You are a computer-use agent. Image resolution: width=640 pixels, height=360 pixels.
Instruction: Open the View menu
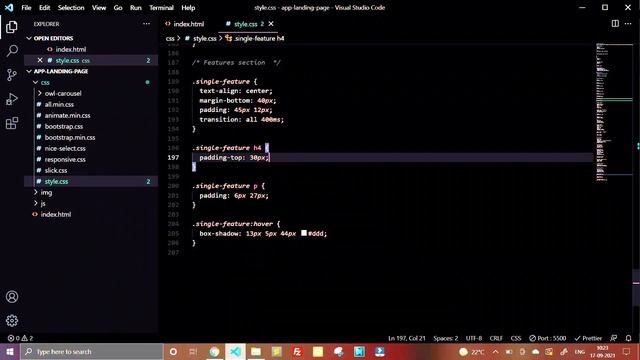(99, 8)
